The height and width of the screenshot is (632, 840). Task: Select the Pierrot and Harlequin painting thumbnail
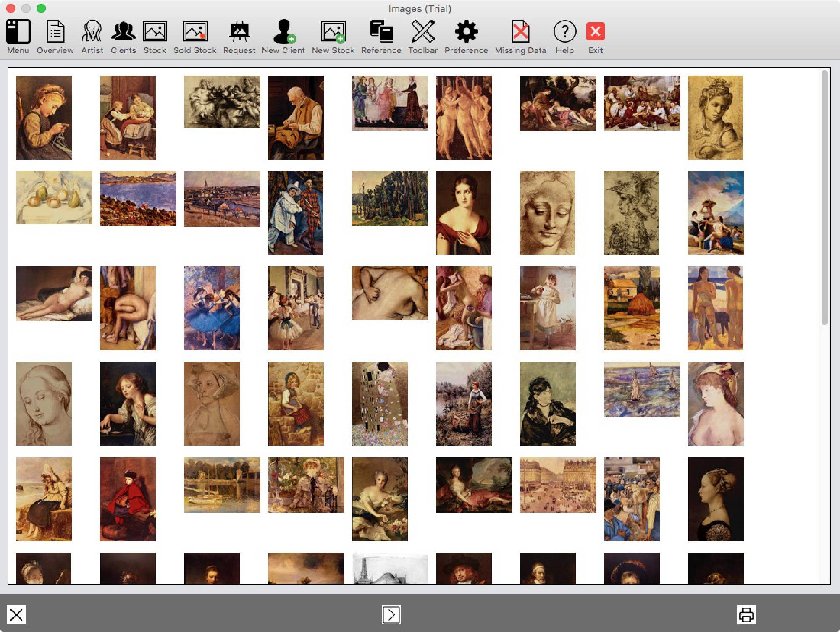tap(296, 213)
